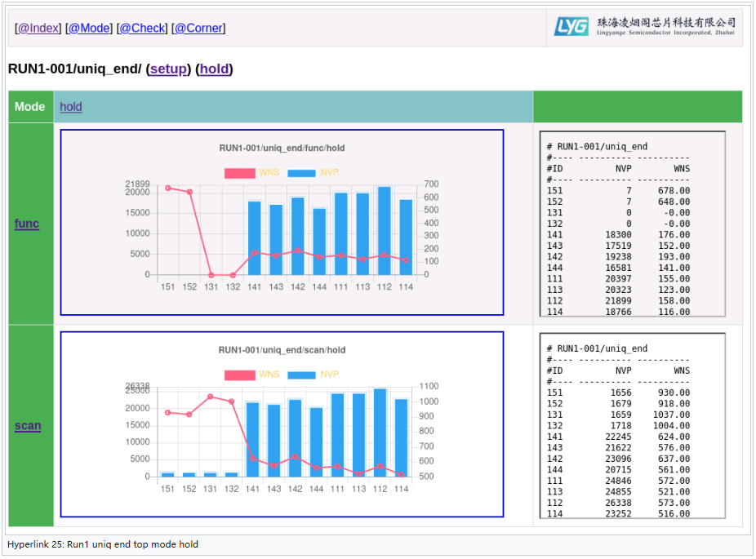756x559 pixels.
Task: Open the hold link in heading
Action: pos(214,69)
